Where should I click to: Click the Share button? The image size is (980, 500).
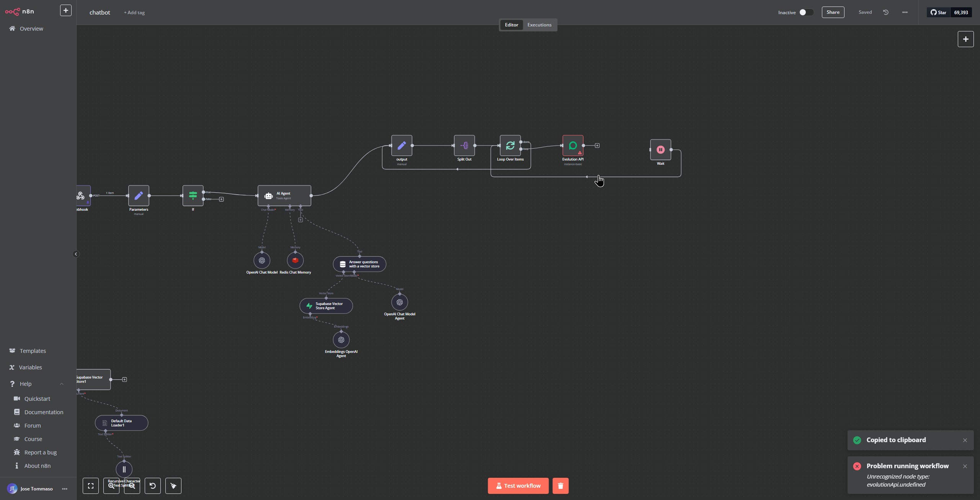(x=833, y=12)
